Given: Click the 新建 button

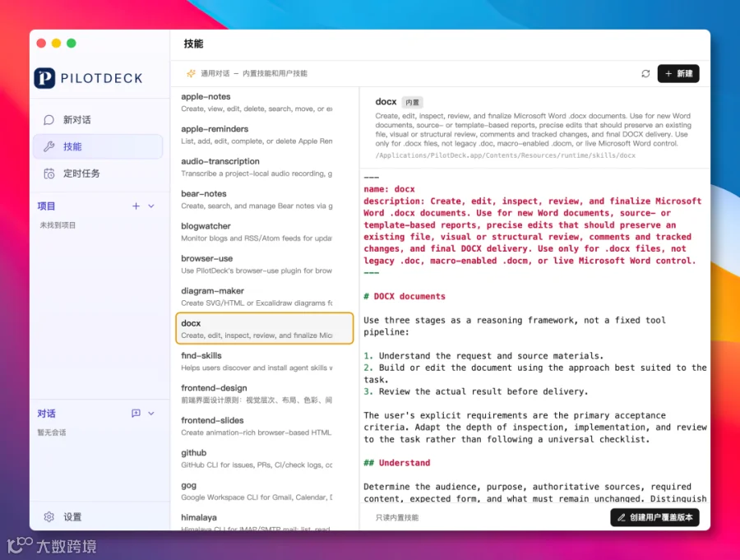Looking at the screenshot, I should click(x=678, y=74).
